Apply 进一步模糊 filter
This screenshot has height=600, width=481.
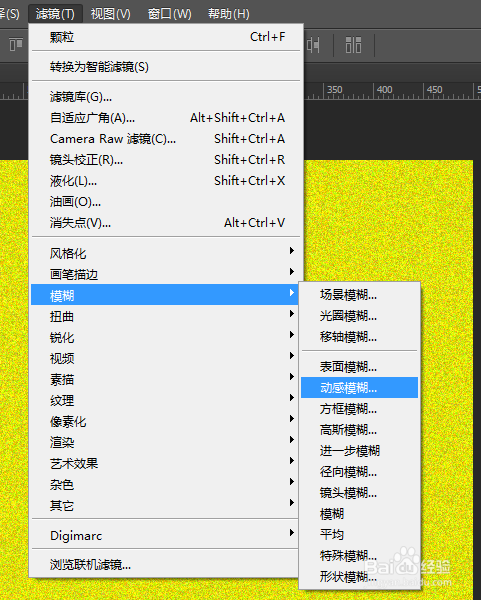tap(359, 450)
